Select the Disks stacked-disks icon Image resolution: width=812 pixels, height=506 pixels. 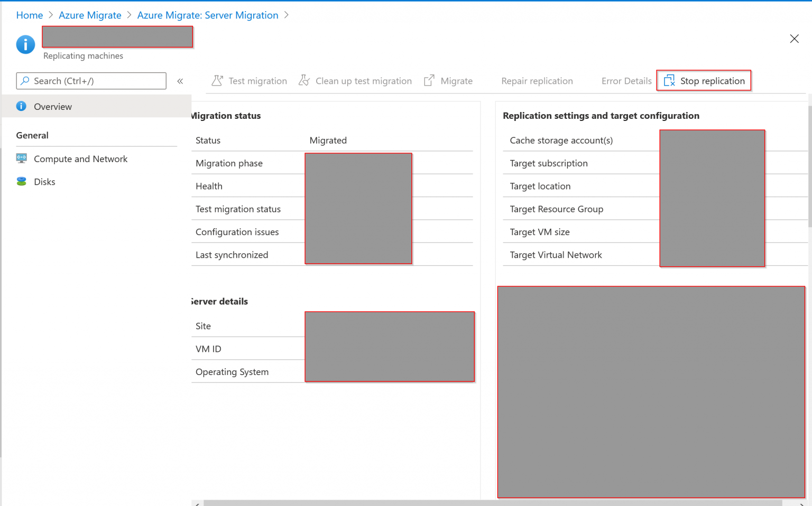(21, 181)
